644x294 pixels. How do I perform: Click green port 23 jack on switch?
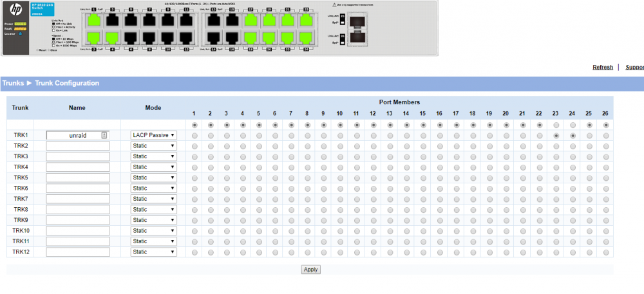(x=305, y=19)
